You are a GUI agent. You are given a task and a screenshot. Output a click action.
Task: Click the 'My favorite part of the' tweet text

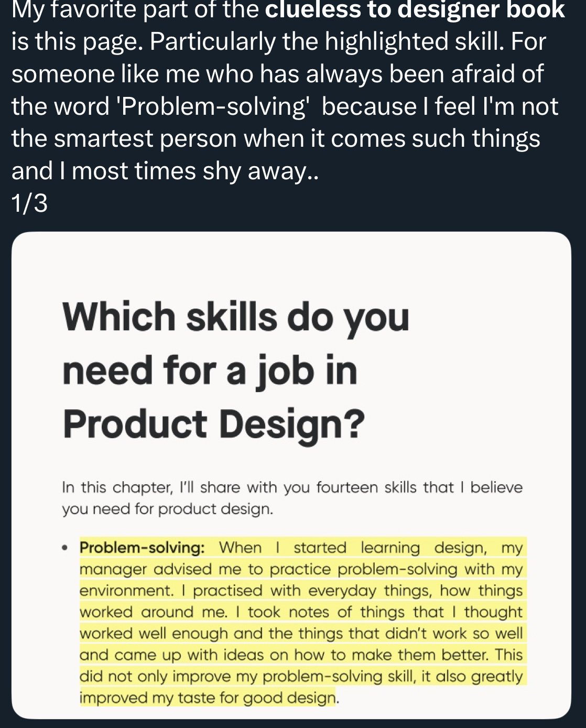(135, 10)
